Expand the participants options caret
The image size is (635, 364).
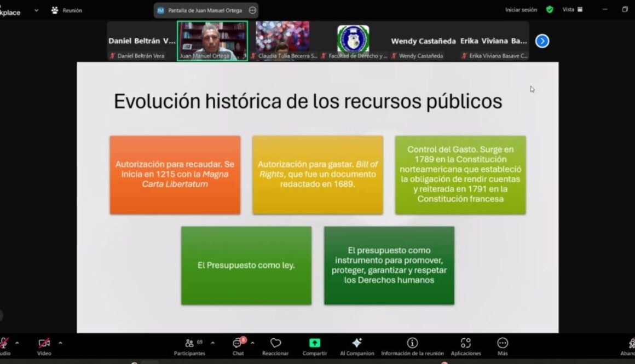212,343
